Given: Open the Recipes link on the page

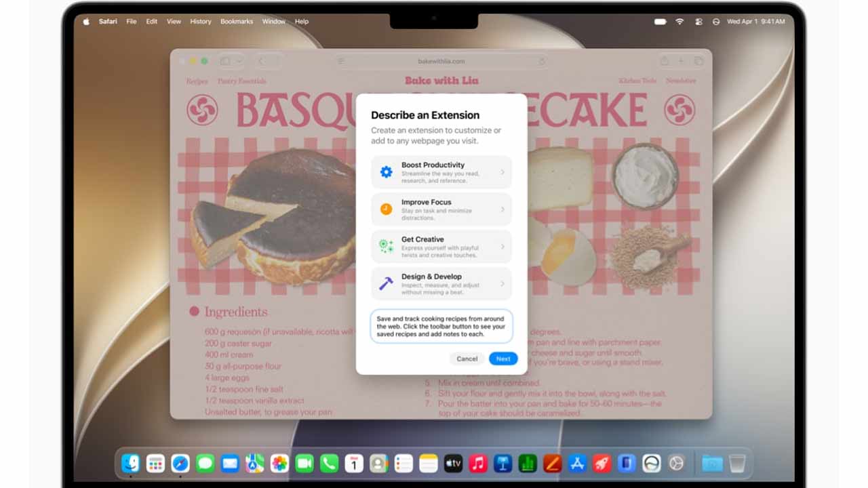Looking at the screenshot, I should 197,81.
